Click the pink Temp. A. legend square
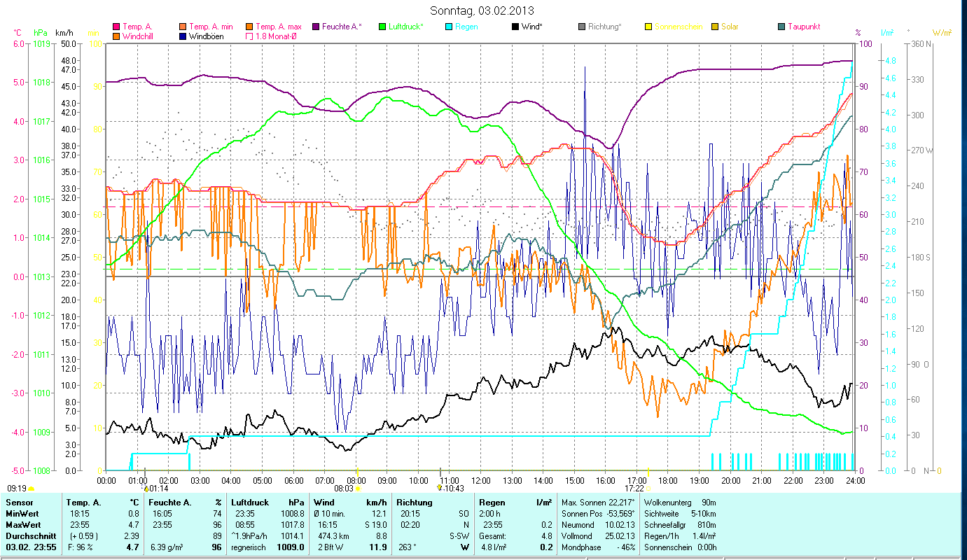The height and width of the screenshot is (560, 967). (x=116, y=27)
